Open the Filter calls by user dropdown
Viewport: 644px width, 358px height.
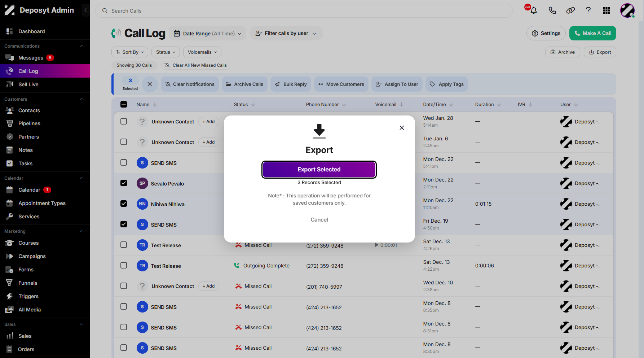click(x=286, y=33)
